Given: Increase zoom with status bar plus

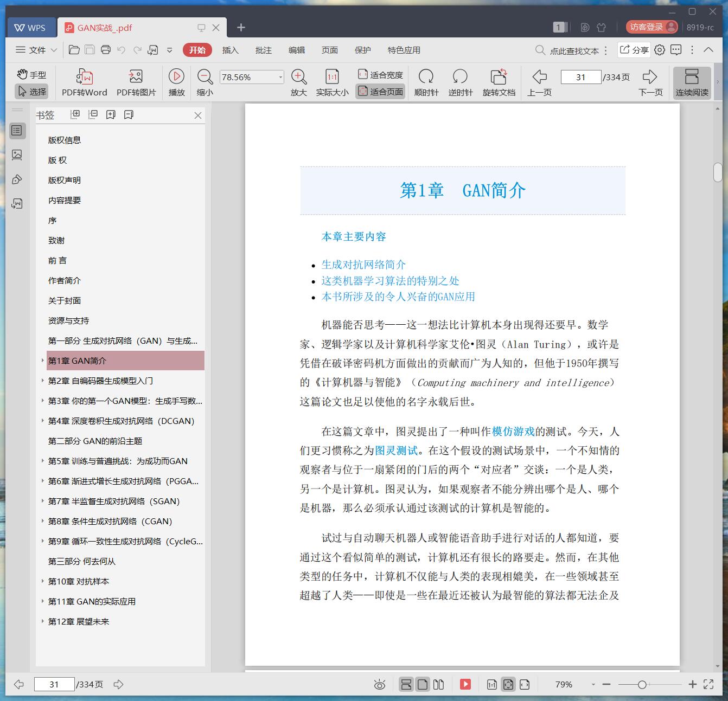Looking at the screenshot, I should coord(692,685).
